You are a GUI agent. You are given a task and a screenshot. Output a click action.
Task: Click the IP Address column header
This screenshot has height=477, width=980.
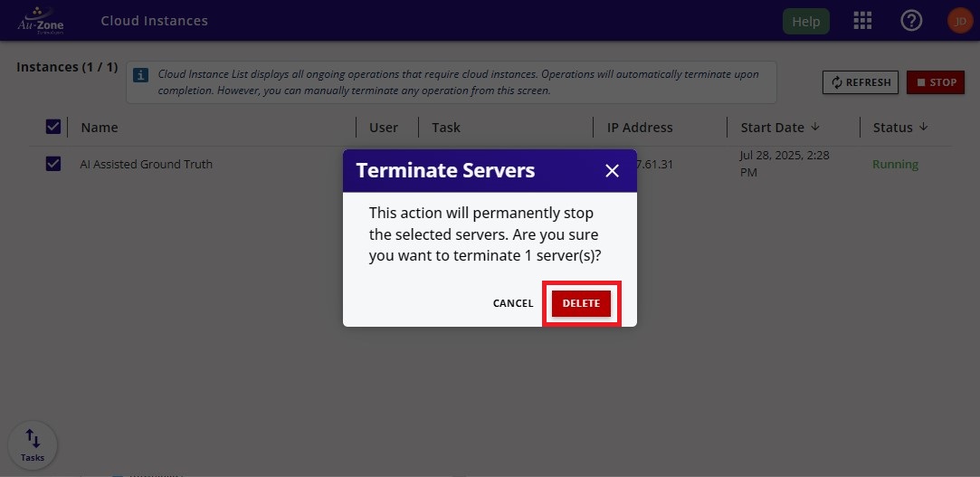pyautogui.click(x=639, y=128)
